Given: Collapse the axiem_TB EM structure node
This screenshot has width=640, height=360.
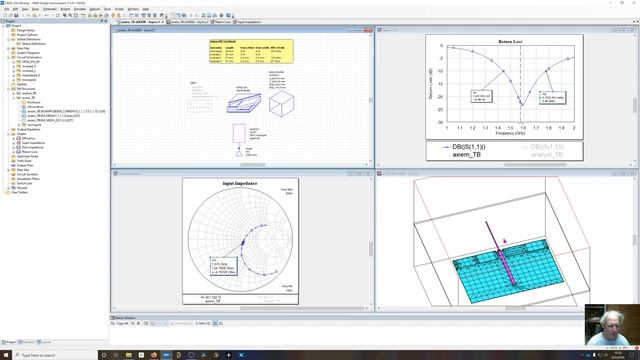Looking at the screenshot, I should (13, 98).
